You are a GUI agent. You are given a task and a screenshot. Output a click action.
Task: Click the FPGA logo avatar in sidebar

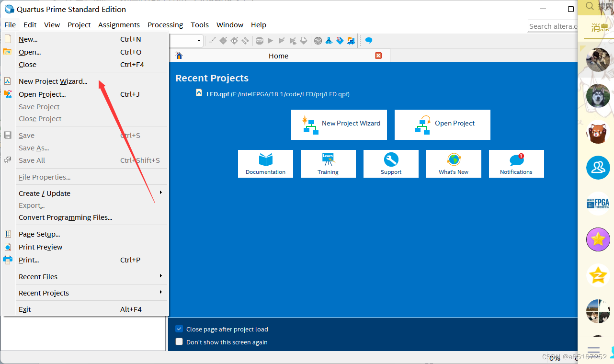tap(598, 204)
